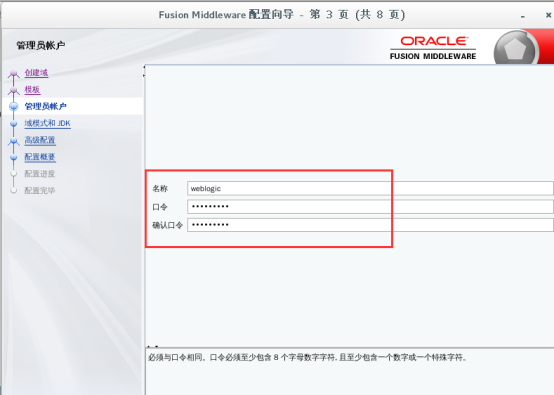Click the step node icon beside 创建域
The height and width of the screenshot is (395, 554).
coord(14,74)
